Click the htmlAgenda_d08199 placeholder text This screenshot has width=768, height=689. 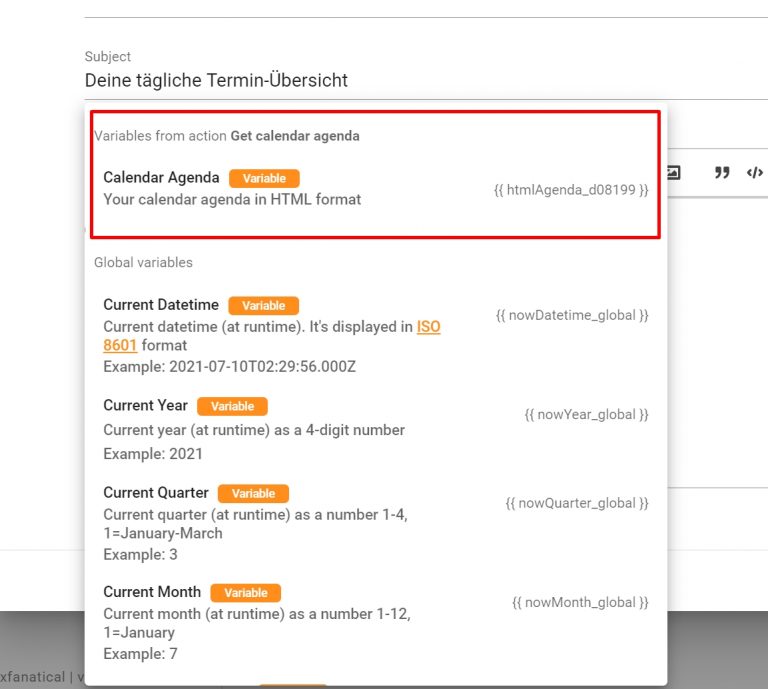point(571,190)
